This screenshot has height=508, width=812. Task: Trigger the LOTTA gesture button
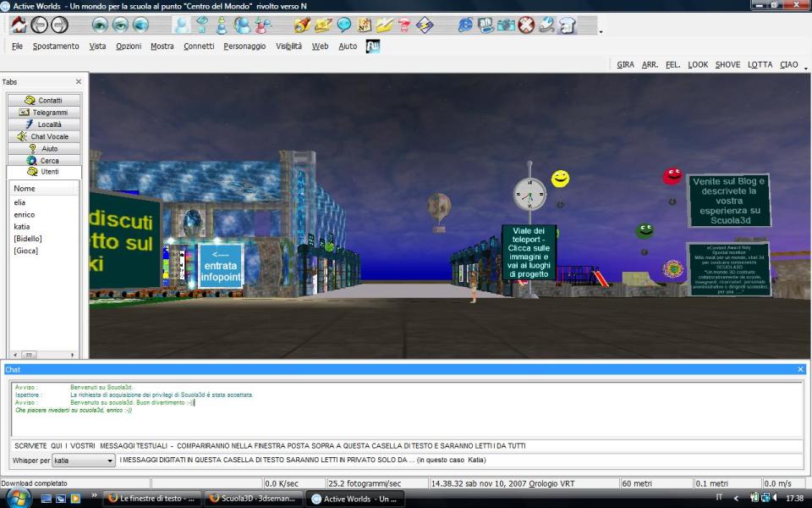pos(760,65)
